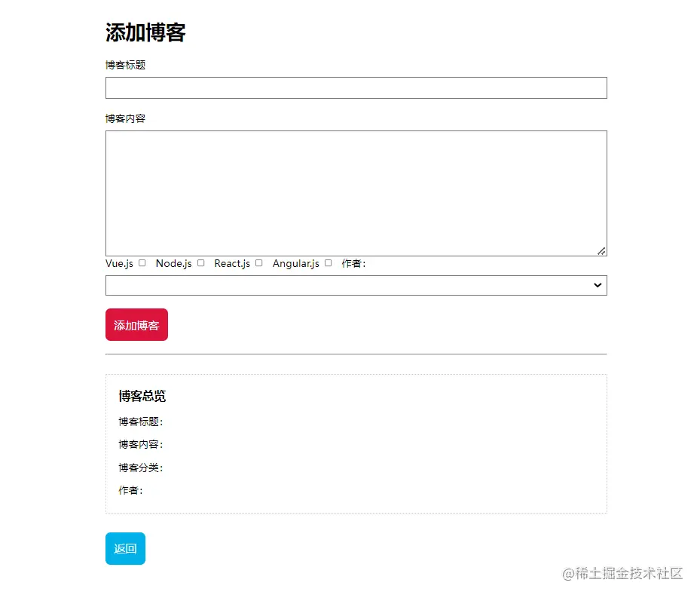This screenshot has width=700, height=598.
Task: Click 博客分类: in the summary panel
Action: [x=140, y=468]
